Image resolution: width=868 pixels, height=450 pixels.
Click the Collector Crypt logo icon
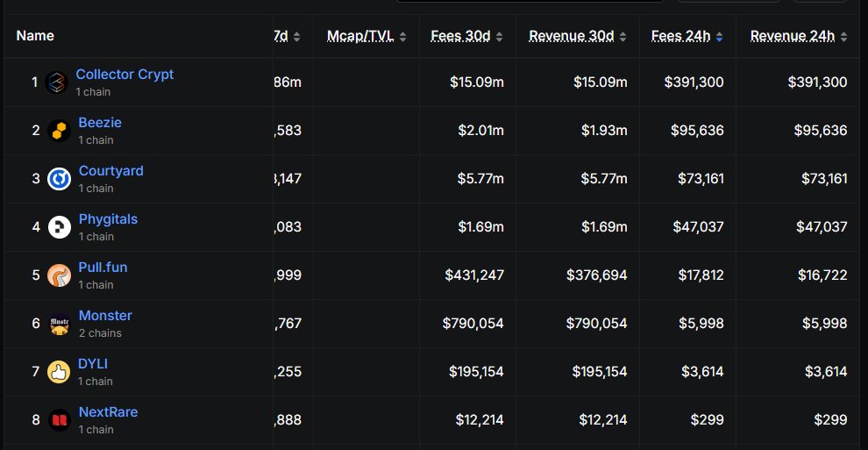tap(56, 82)
